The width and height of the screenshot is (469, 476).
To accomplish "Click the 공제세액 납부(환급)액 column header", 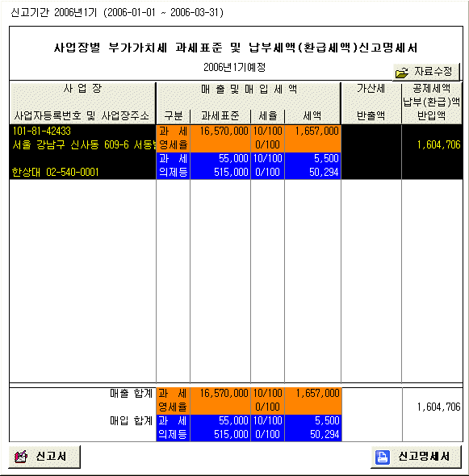I will coord(432,102).
